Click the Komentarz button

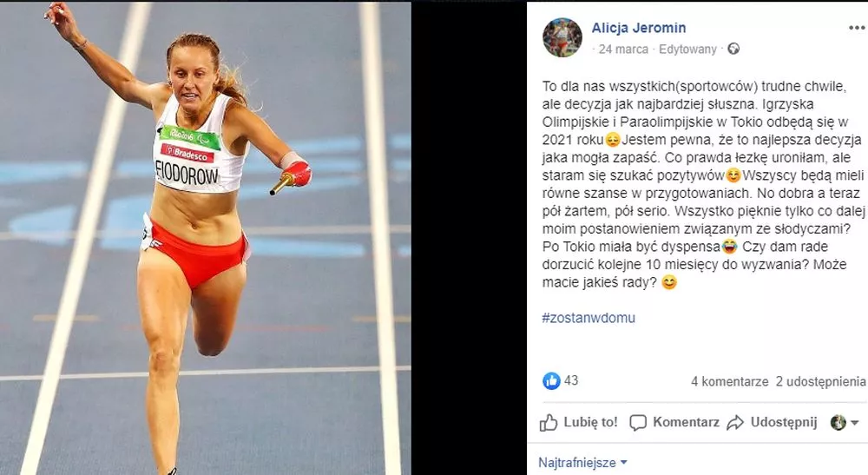coord(674,422)
